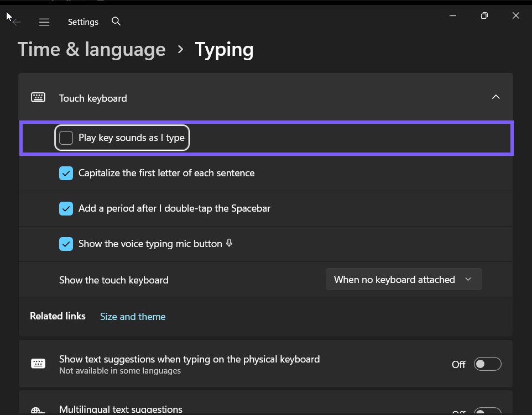Click the keyboard icon next to text suggestions
Viewport: 532px width, 415px height.
coord(38,364)
